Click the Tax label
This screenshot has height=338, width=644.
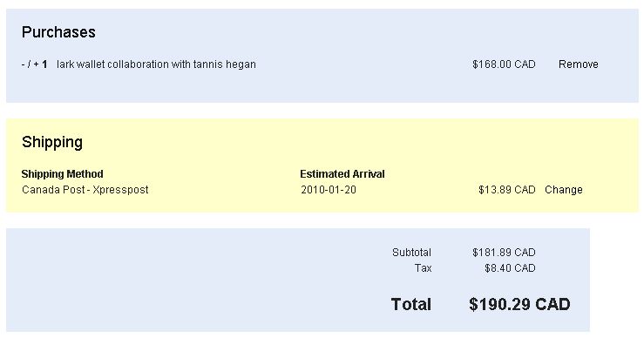coord(423,268)
